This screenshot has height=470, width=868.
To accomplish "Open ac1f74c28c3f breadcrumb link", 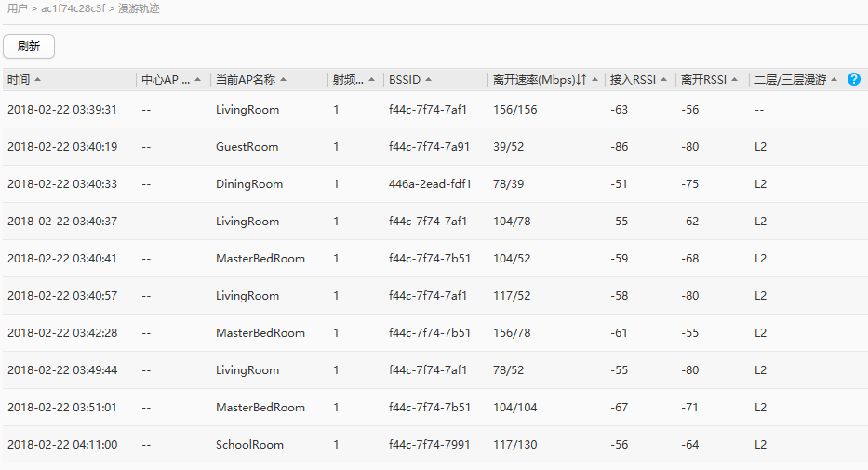I will pos(73,8).
